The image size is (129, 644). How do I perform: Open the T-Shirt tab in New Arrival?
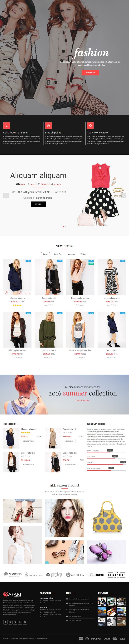coord(83,254)
